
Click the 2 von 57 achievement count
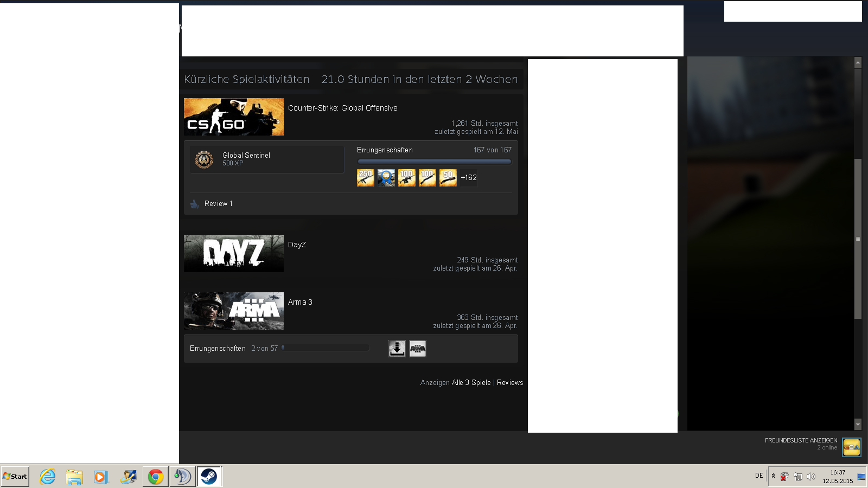[x=264, y=349]
